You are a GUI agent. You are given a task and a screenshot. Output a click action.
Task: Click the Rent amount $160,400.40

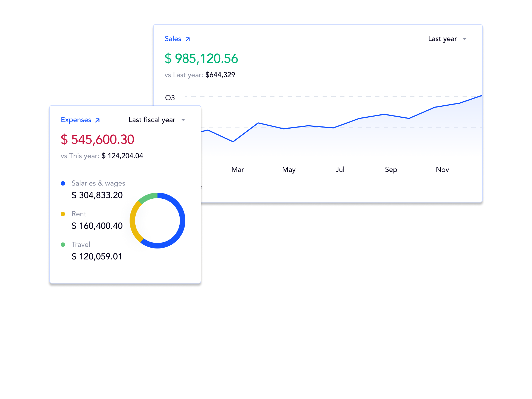pyautogui.click(x=97, y=226)
